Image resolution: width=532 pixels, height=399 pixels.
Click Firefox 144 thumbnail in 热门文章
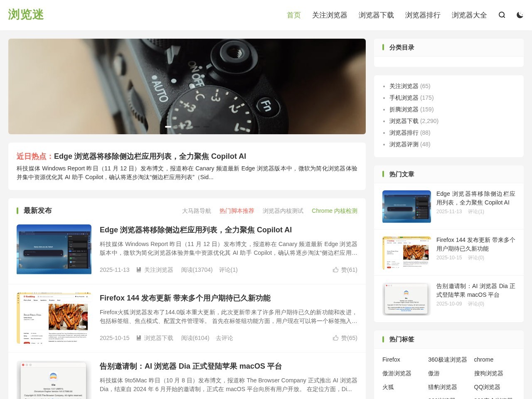(406, 253)
